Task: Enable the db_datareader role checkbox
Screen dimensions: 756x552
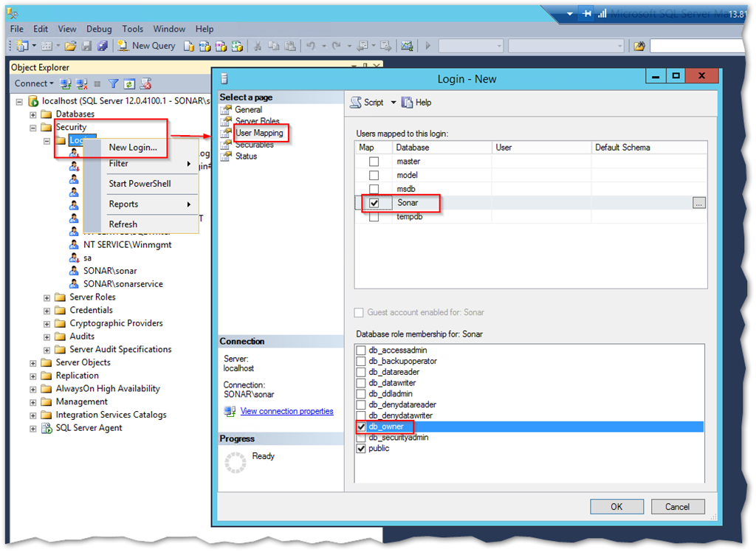Action: [361, 372]
